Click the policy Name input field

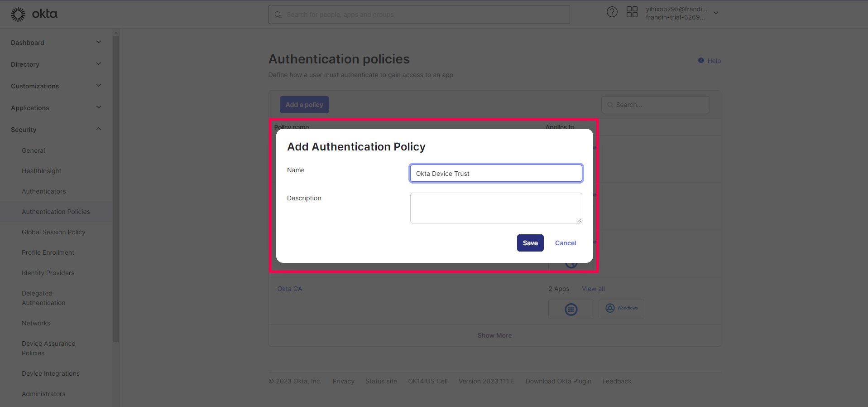tap(496, 174)
